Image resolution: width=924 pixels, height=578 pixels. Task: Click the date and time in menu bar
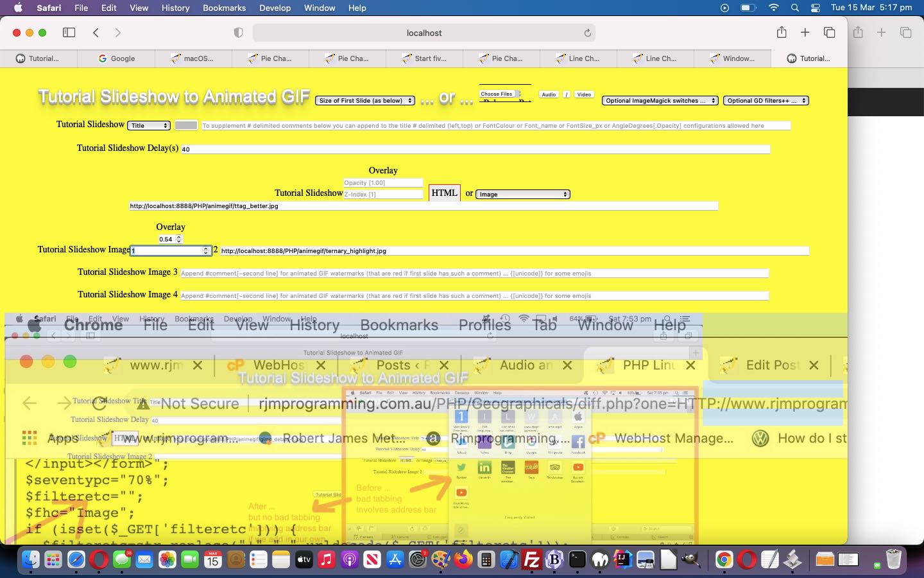(871, 8)
